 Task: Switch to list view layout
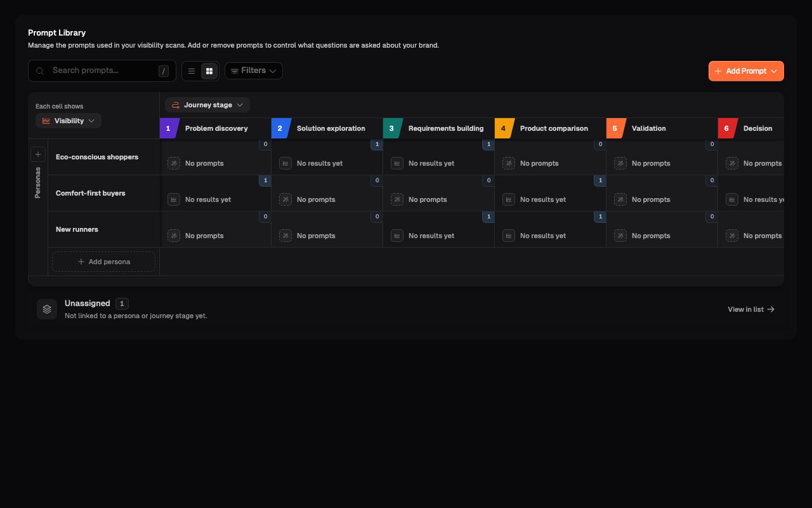click(192, 71)
